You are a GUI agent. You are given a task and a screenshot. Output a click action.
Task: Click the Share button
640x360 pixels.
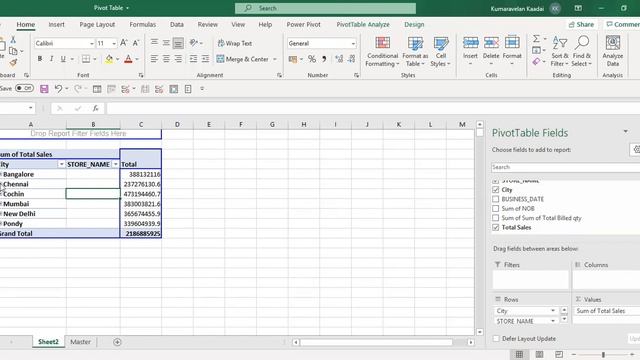(581, 24)
